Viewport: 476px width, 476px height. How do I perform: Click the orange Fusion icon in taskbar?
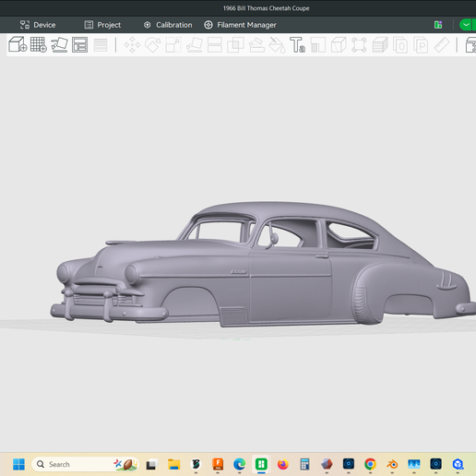tap(218, 464)
